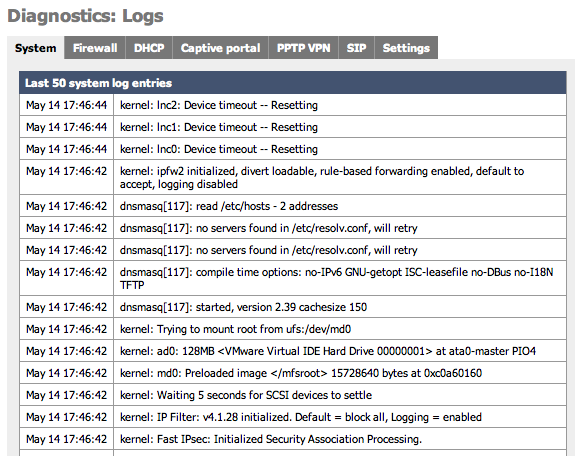Select the dnsmasq started version 2.39 entry
Screen dimensions: 575x456
pos(293,307)
